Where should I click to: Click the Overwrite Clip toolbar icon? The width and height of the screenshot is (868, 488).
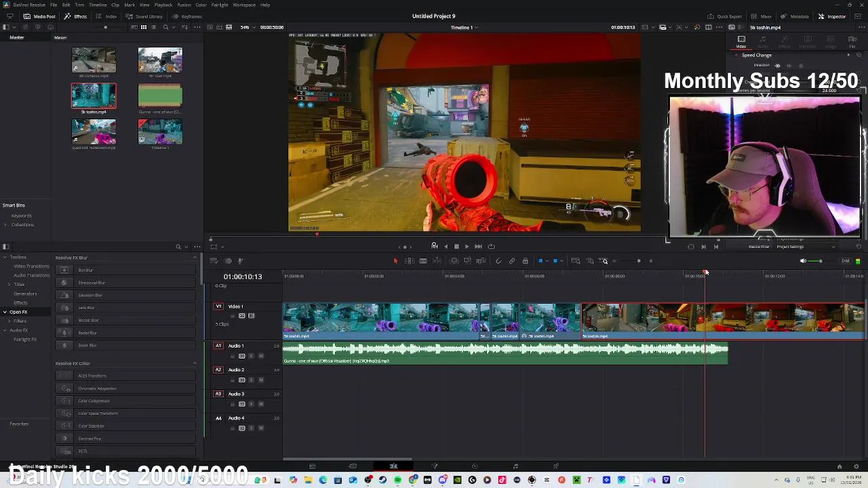[x=467, y=261]
